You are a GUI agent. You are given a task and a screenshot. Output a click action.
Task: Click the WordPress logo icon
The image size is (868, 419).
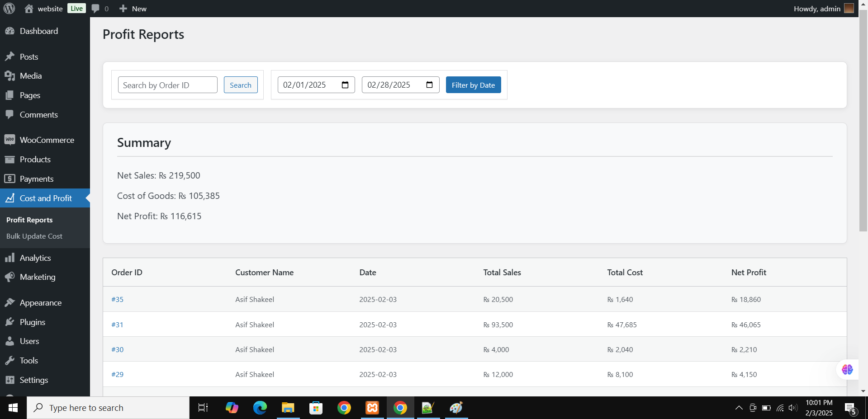[x=9, y=9]
